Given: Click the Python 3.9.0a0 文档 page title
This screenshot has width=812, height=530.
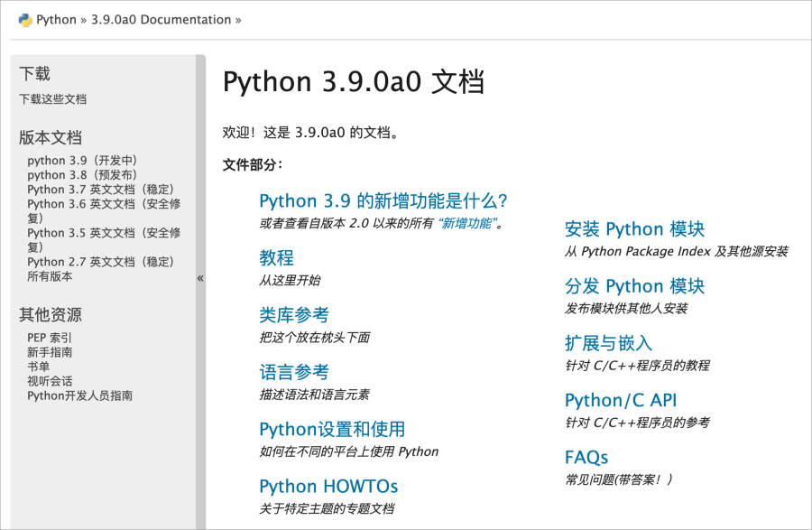Looking at the screenshot, I should (354, 82).
